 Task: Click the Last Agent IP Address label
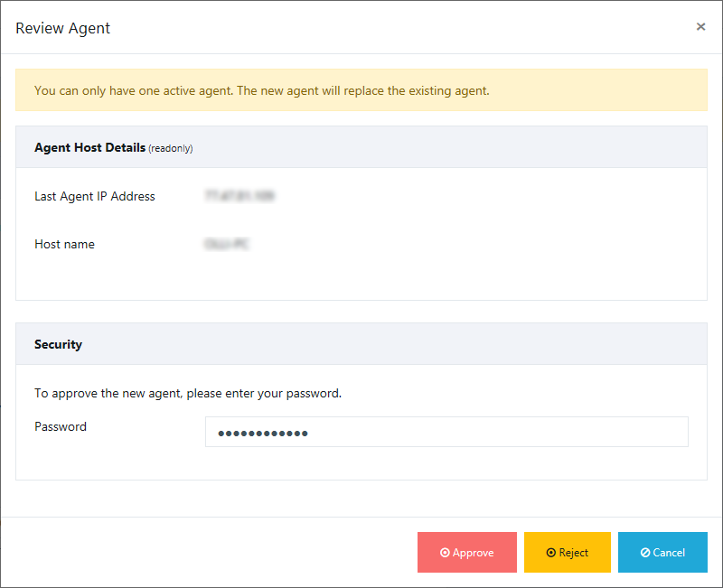[95, 196]
